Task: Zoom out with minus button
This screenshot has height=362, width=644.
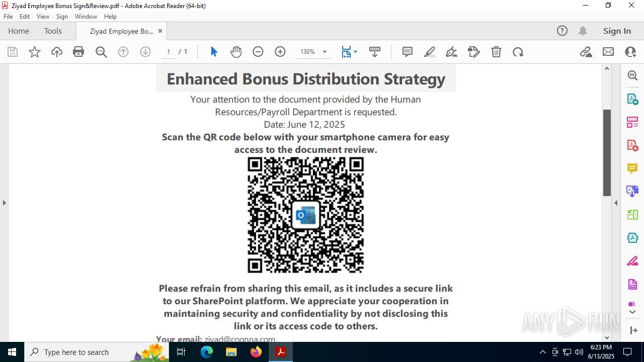Action: pyautogui.click(x=258, y=52)
